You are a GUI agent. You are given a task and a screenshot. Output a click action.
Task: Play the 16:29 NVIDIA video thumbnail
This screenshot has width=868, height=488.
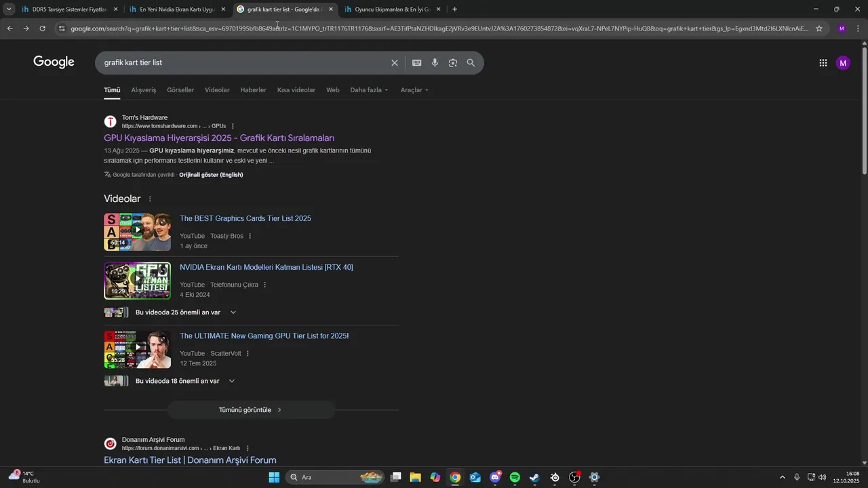pos(137,281)
